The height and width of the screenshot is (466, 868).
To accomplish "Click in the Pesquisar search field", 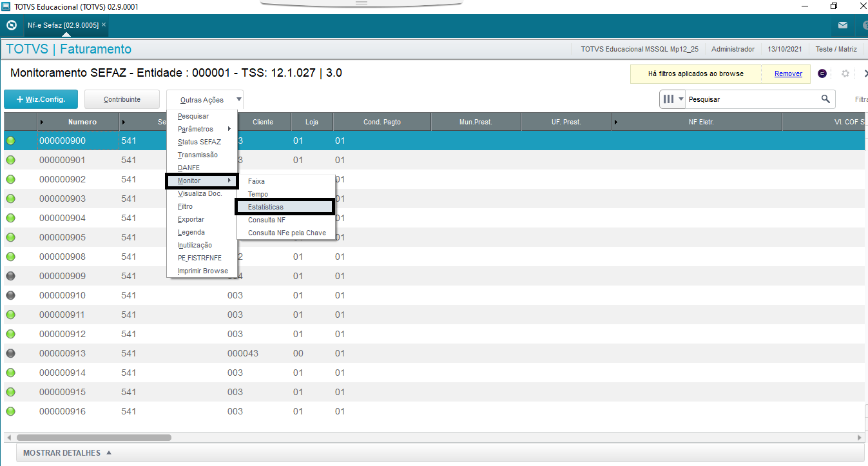I will click(751, 99).
